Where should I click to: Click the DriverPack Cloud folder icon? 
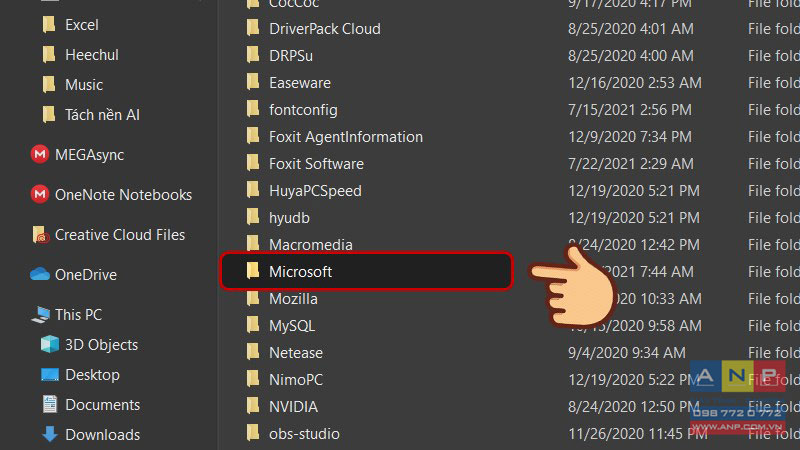(253, 28)
